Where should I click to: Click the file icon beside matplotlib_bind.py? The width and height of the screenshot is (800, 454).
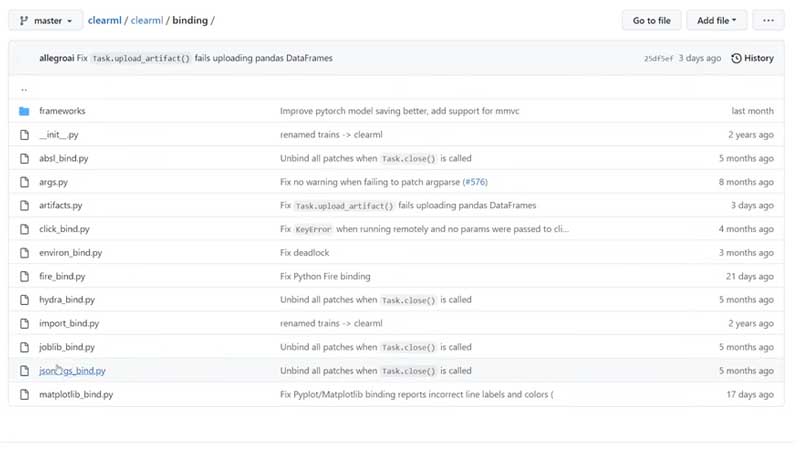pyautogui.click(x=24, y=394)
